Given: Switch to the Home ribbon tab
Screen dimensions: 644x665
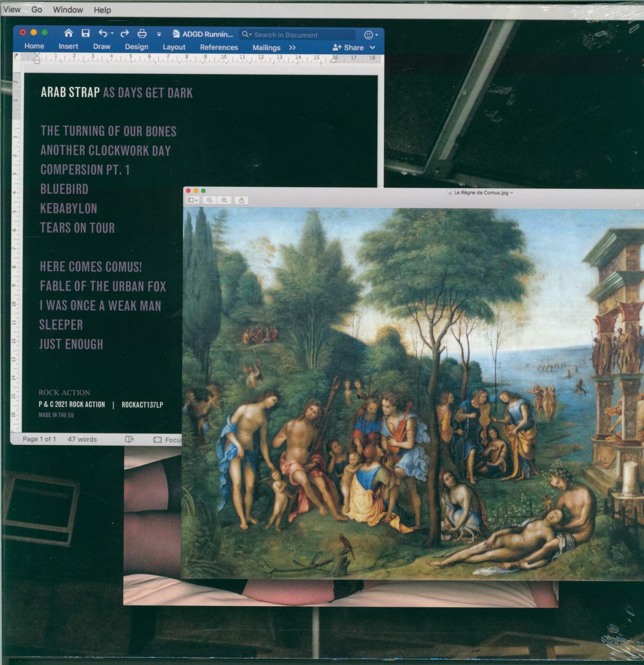Looking at the screenshot, I should [34, 46].
